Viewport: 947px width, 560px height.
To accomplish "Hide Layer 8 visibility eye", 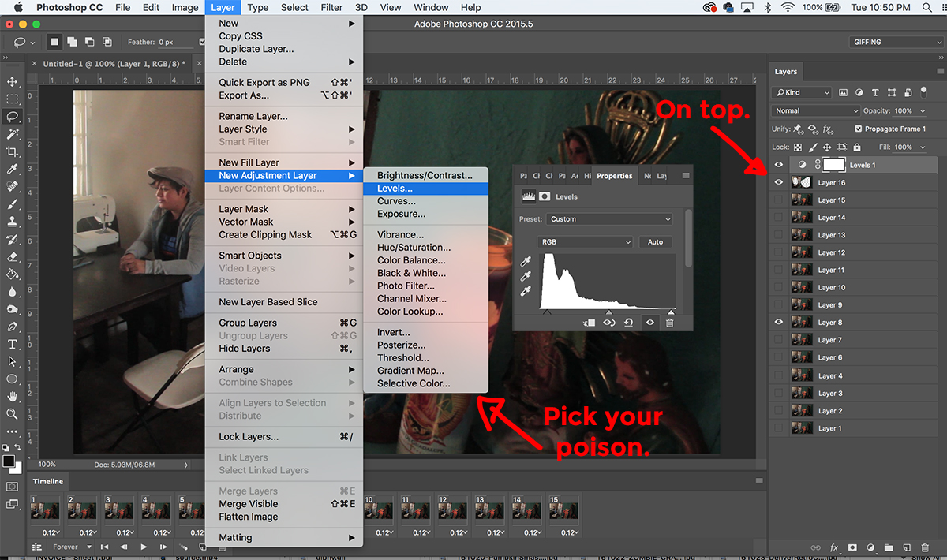I will coord(779,322).
